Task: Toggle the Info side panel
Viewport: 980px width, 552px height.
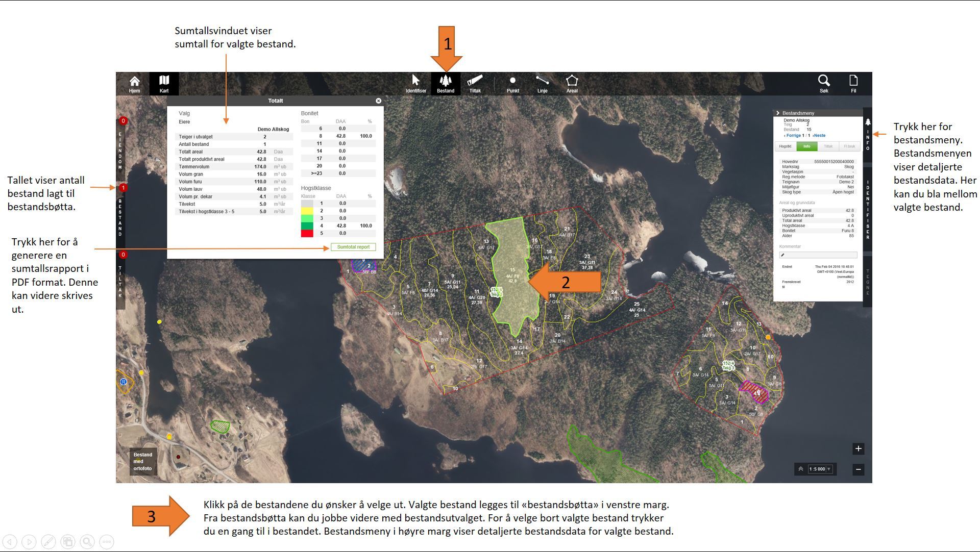Action: click(867, 135)
